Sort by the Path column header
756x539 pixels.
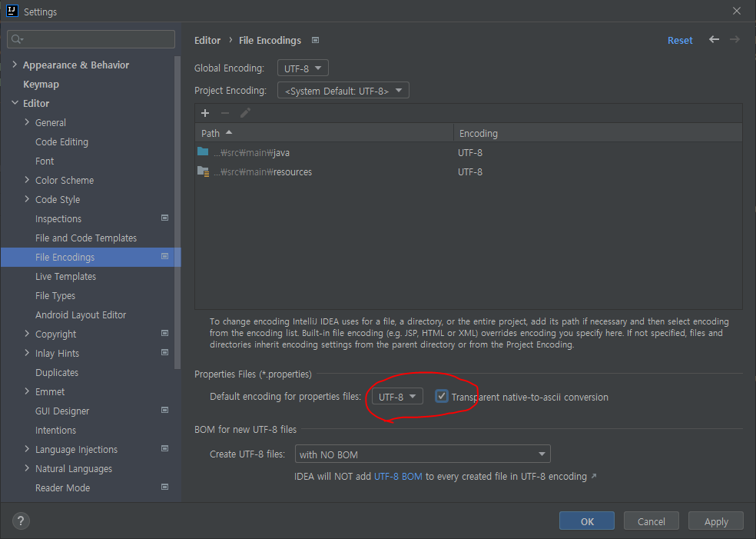(324, 133)
